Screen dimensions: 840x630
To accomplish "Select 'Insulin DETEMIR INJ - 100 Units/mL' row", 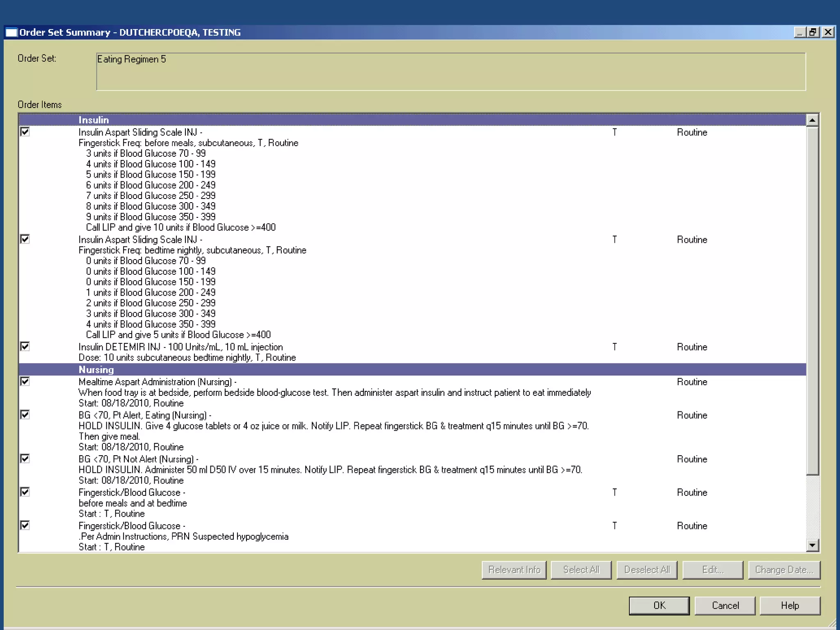I will pyautogui.click(x=180, y=347).
